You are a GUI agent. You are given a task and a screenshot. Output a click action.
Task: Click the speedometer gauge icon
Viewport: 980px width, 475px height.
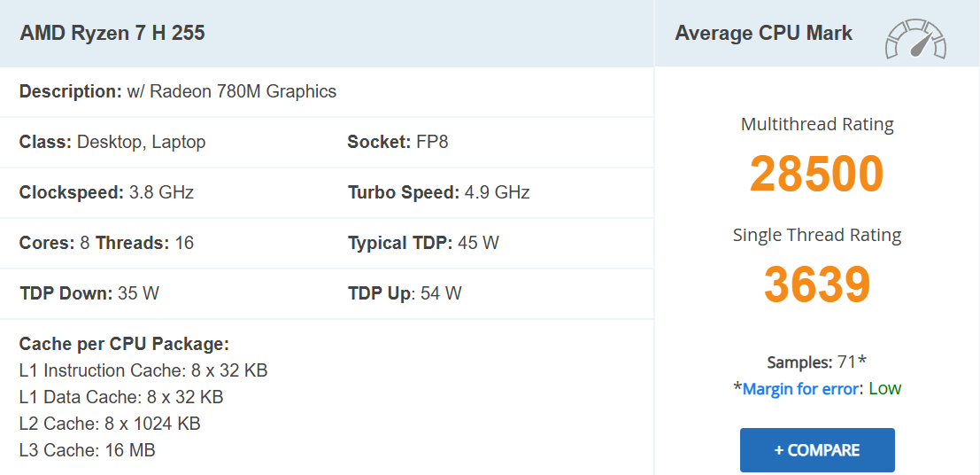pyautogui.click(x=915, y=40)
